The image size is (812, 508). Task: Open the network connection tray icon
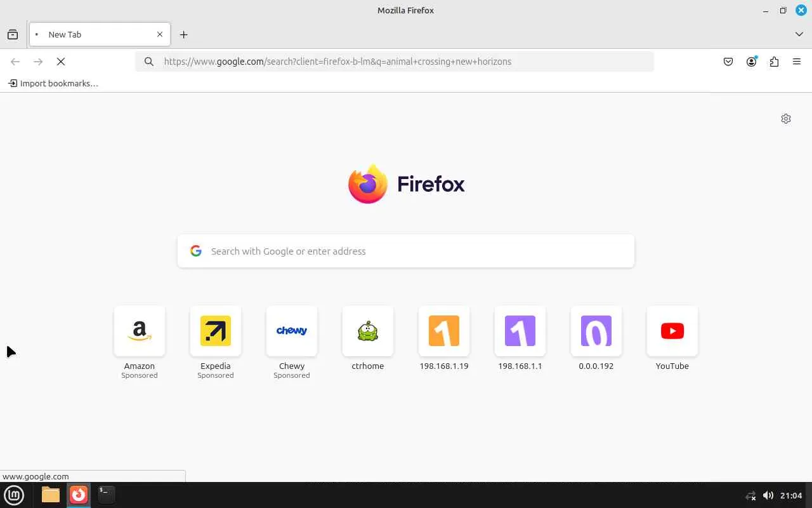[750, 495]
